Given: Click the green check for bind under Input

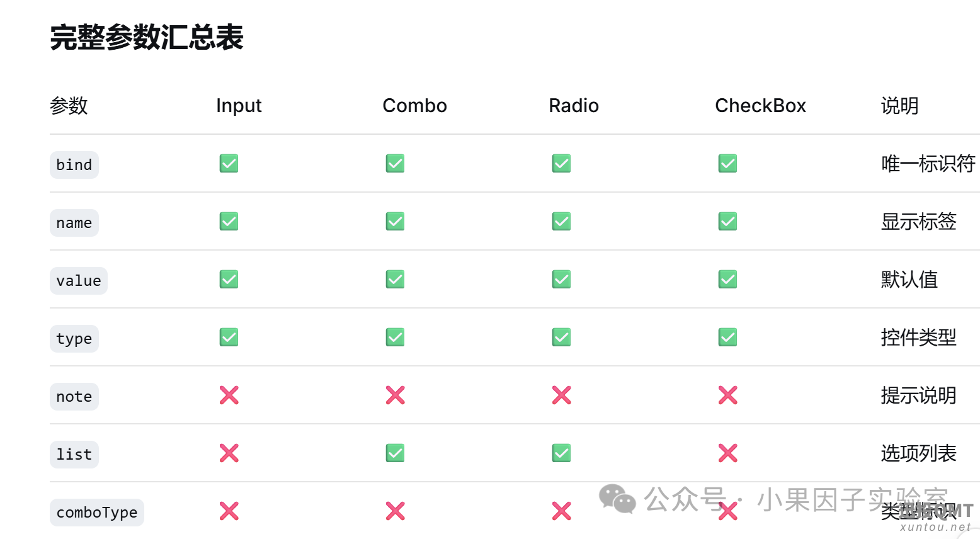Looking at the screenshot, I should point(229,164).
